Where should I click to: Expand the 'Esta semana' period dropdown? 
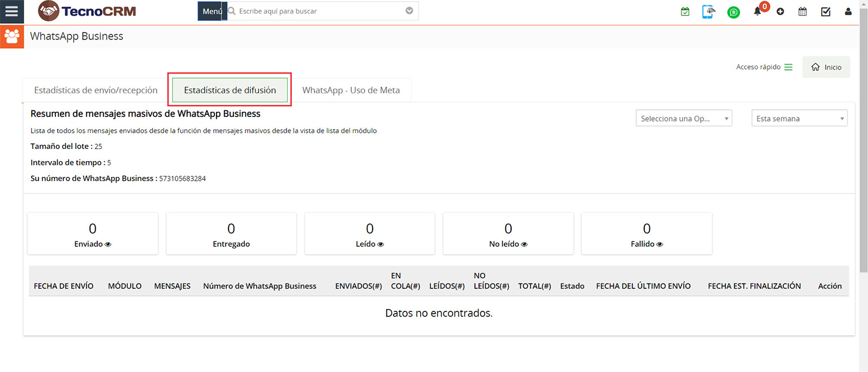799,118
